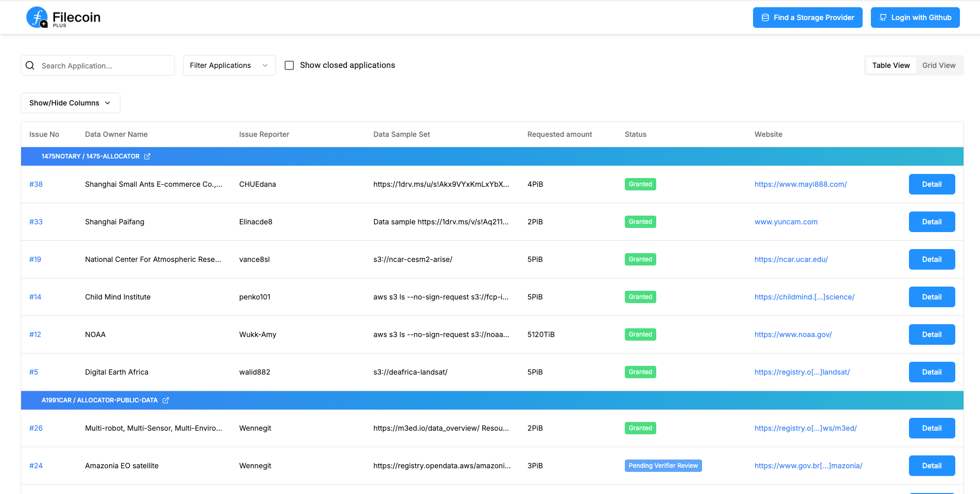Image resolution: width=980 pixels, height=494 pixels.
Task: Select Table View
Action: 890,65
